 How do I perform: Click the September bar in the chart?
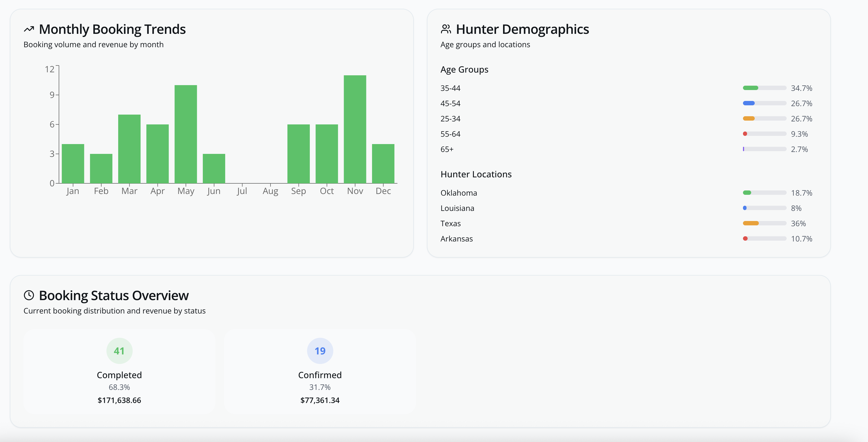299,154
